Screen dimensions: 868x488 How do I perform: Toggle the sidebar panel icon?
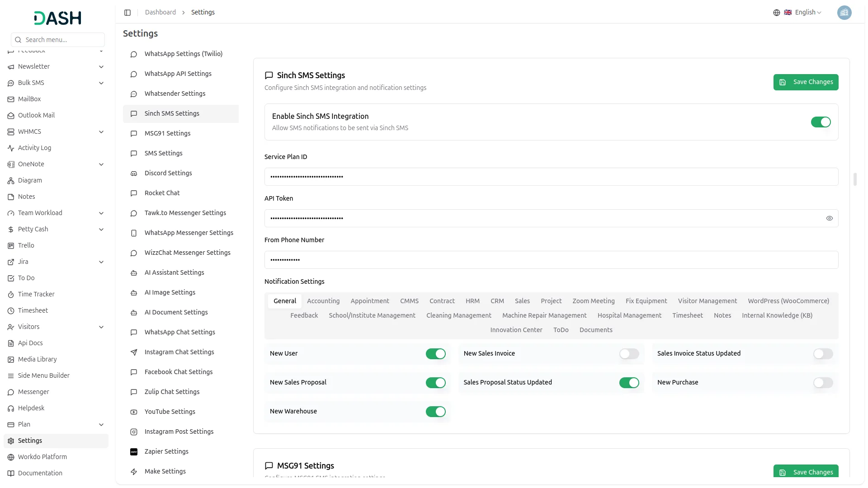coord(127,13)
